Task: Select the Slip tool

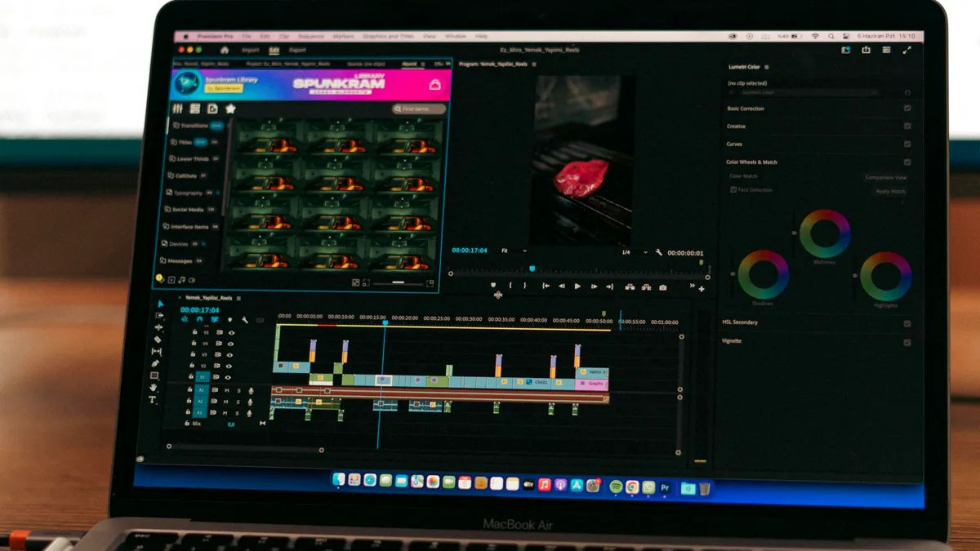Action: pyautogui.click(x=157, y=352)
